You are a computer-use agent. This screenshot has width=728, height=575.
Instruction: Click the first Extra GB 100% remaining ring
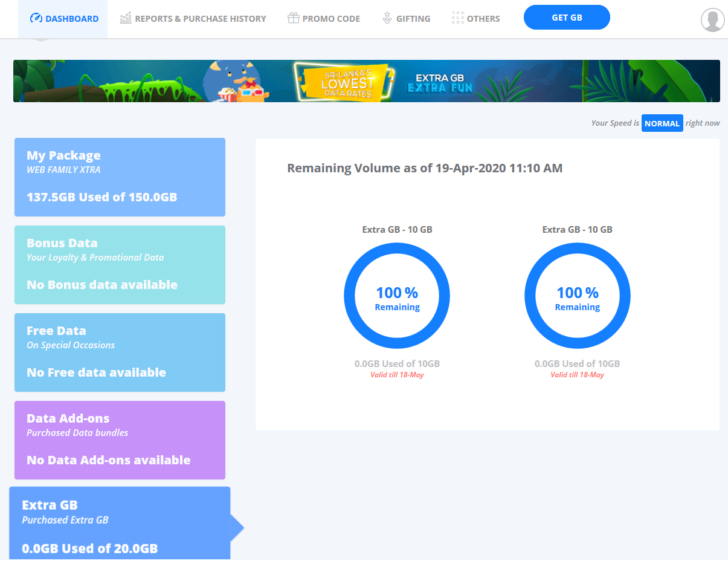[x=397, y=296]
